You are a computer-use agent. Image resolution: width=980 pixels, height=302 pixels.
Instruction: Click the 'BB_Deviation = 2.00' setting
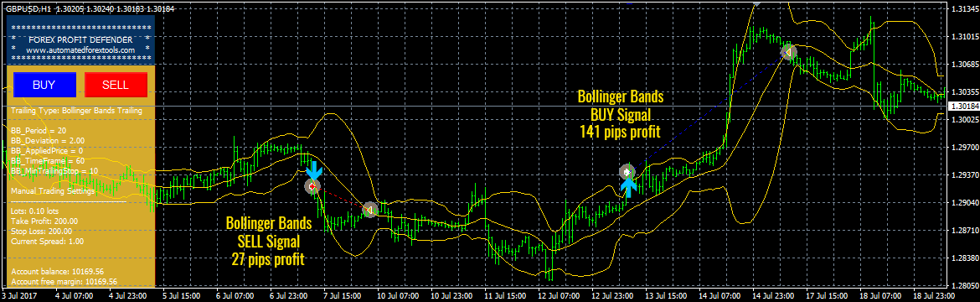(x=48, y=141)
